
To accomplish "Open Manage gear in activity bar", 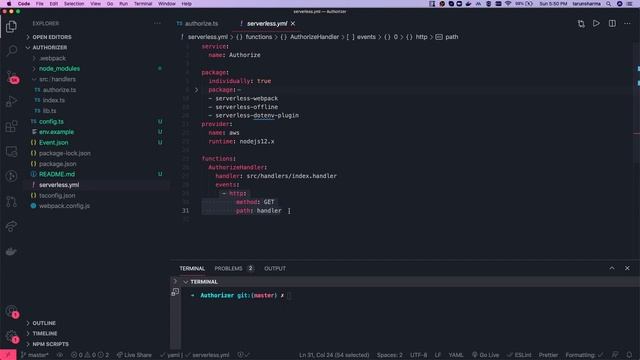I will [x=11, y=336].
